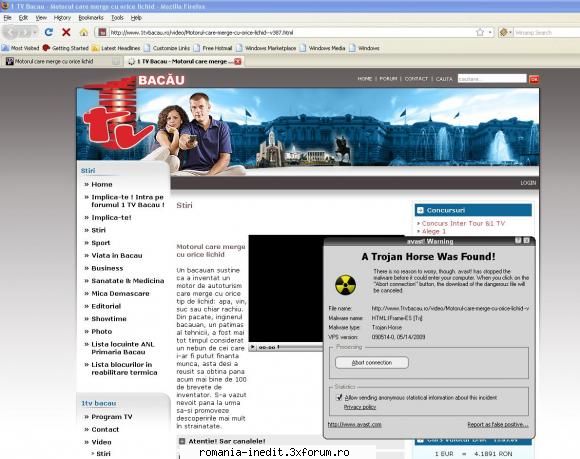Image resolution: width=580 pixels, height=459 pixels.
Task: Open the CONTACT link in top navigation
Action: coord(416,79)
